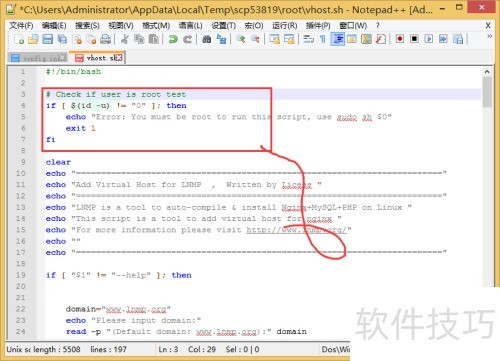Screen dimensions: 500x361
Task: Click the 'Ln : 3' status bar entry
Action: pos(168,349)
